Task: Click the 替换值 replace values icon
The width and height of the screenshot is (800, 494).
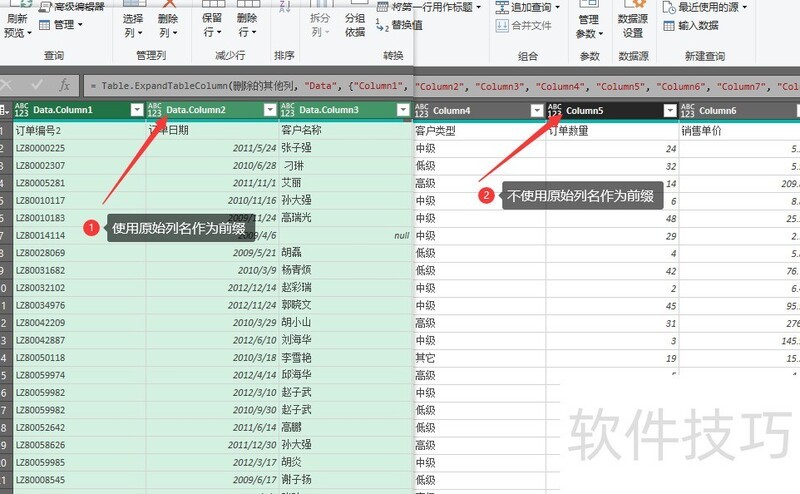Action: click(x=382, y=25)
